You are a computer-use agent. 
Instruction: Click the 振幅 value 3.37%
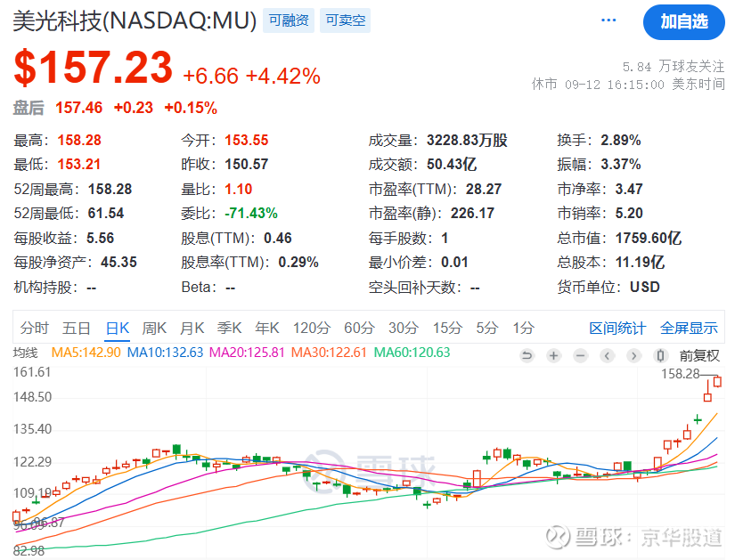621,164
